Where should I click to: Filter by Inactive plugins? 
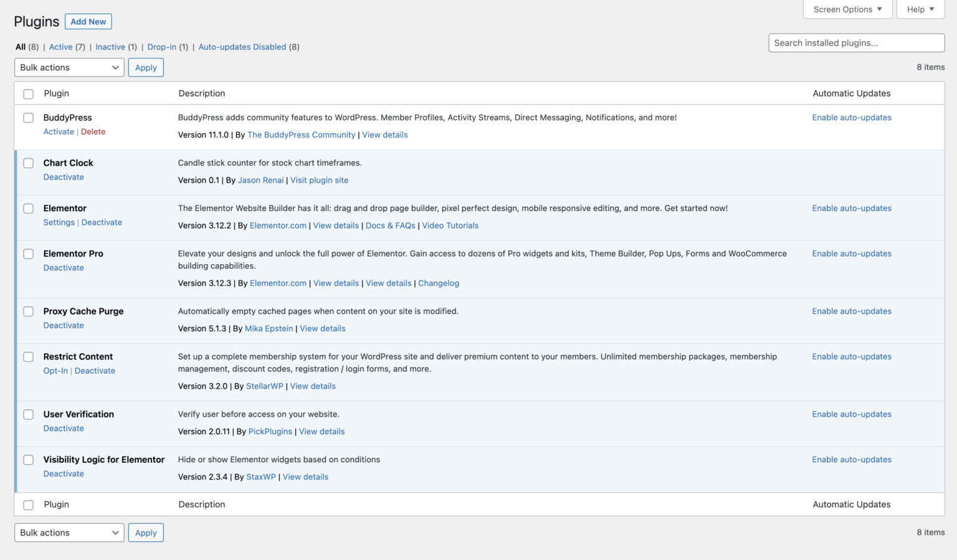coord(110,47)
